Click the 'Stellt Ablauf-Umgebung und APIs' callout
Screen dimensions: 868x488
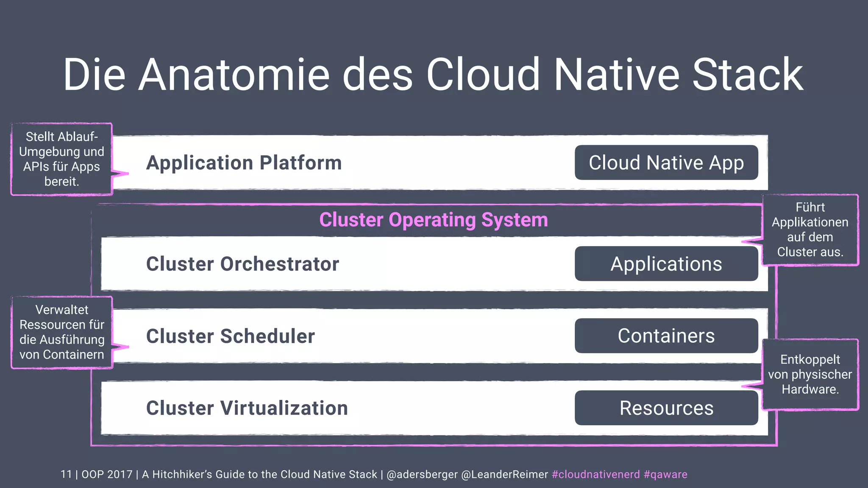[x=62, y=159]
